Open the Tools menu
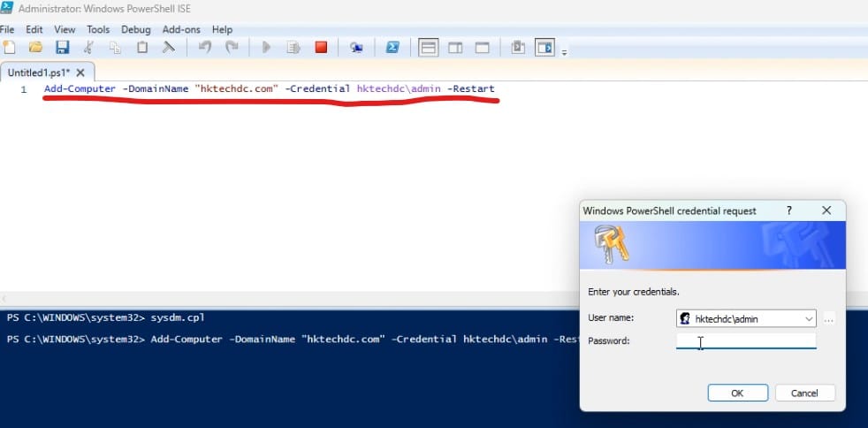868x428 pixels. pyautogui.click(x=98, y=29)
